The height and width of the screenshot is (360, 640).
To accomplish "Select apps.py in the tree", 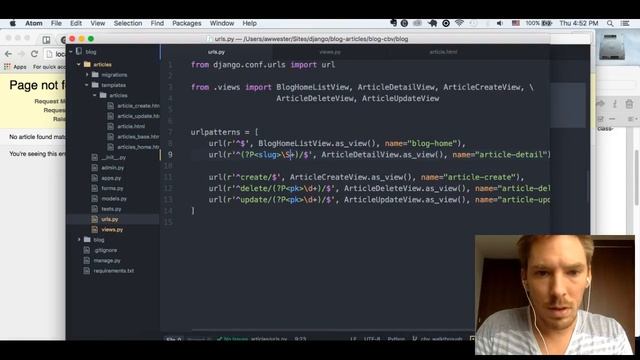I will pos(111,178).
